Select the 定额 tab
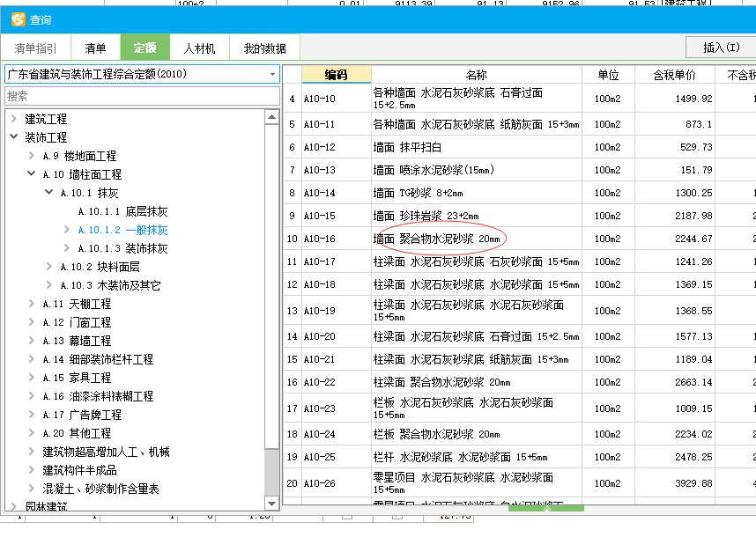The width and height of the screenshot is (756, 537). pos(145,48)
